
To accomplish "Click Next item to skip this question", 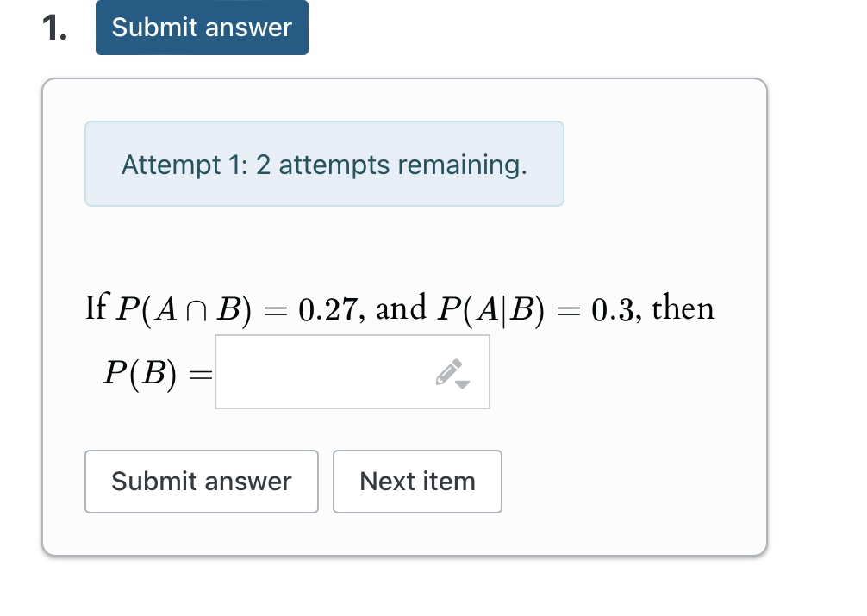I will point(417,481).
